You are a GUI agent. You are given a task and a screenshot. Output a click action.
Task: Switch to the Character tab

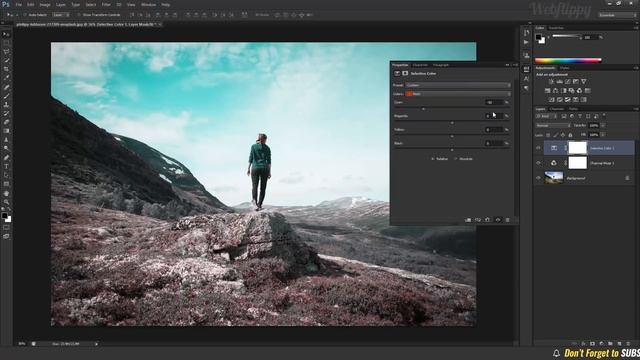click(x=420, y=65)
